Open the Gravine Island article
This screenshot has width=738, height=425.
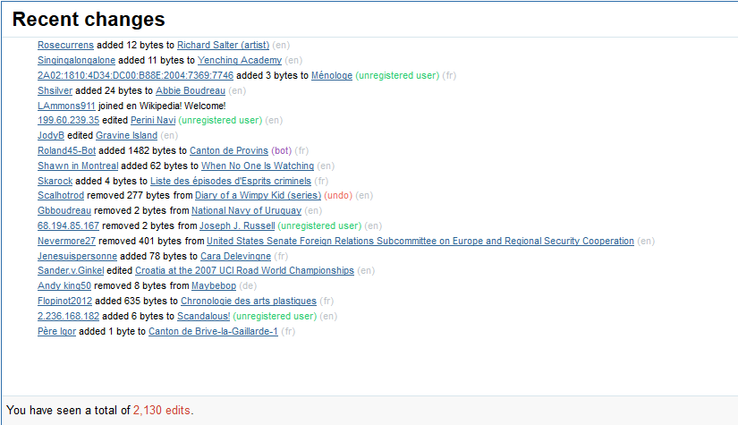coord(127,135)
